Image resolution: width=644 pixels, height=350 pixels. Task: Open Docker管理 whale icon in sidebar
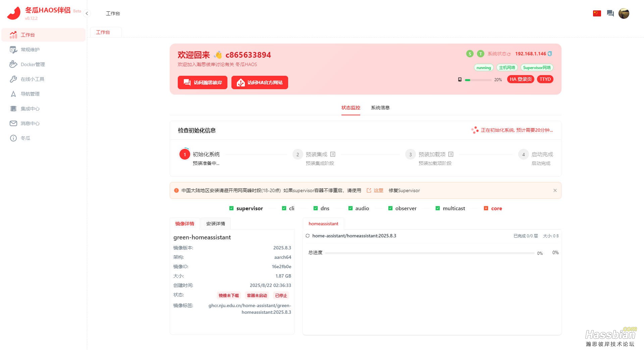tap(13, 64)
